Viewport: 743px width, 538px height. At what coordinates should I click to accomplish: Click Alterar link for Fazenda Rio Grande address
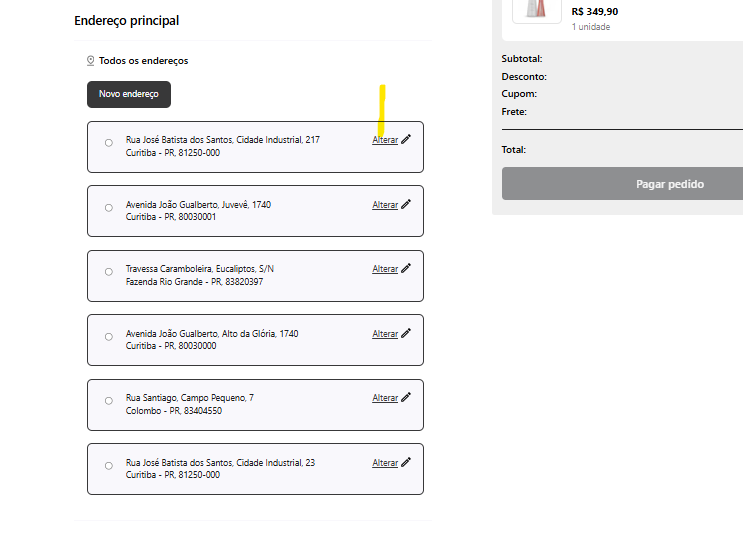tap(385, 269)
